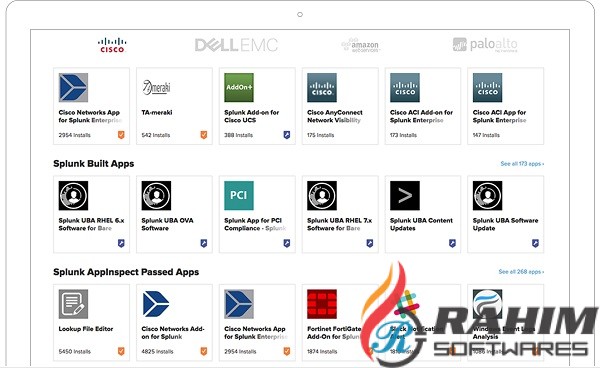Select the Cisco logo tab
This screenshot has width=600, height=368.
pyautogui.click(x=112, y=45)
